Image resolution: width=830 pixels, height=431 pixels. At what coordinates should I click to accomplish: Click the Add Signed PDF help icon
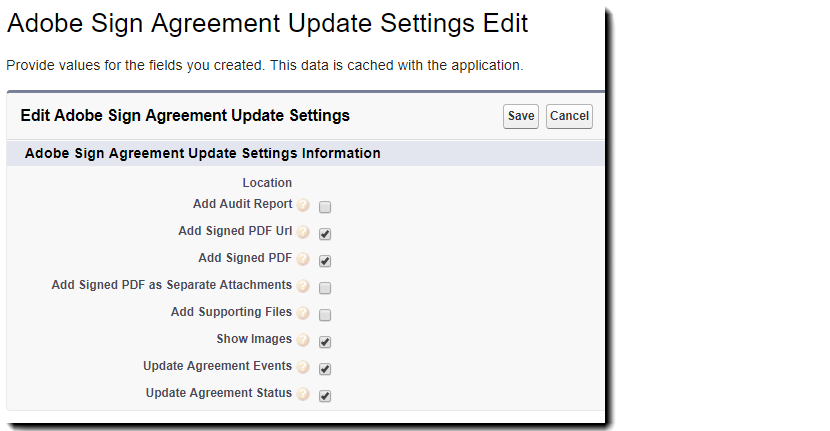tap(303, 259)
